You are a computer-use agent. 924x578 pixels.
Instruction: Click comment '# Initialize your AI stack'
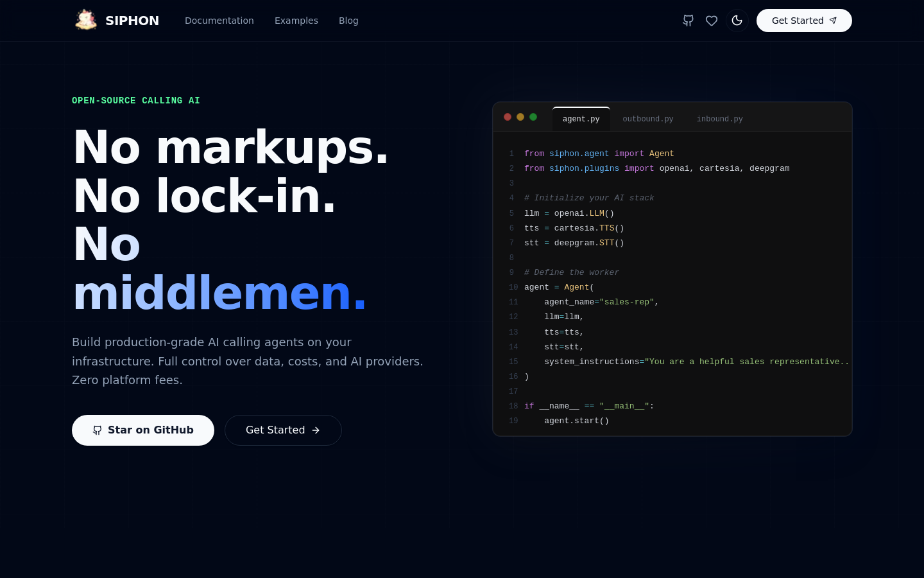pos(589,198)
